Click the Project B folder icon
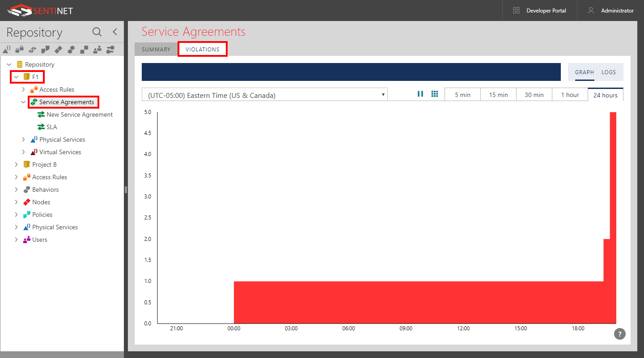 [27, 164]
